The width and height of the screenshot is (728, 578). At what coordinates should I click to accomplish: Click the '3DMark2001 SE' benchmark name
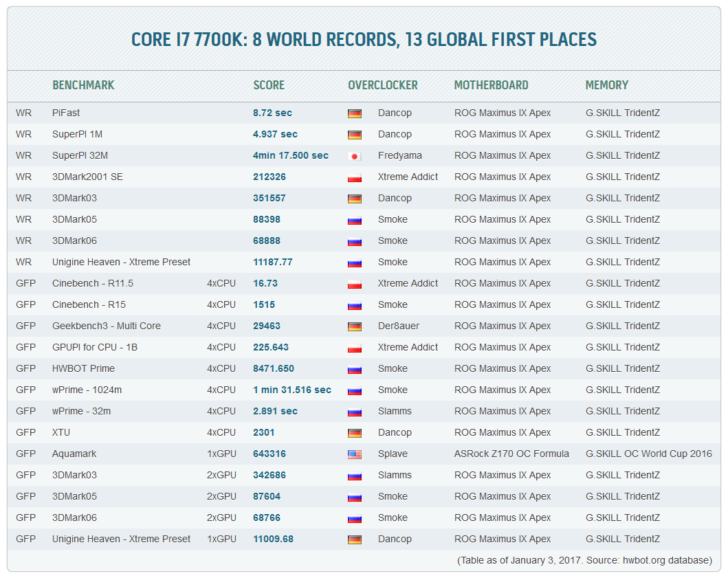pyautogui.click(x=87, y=177)
